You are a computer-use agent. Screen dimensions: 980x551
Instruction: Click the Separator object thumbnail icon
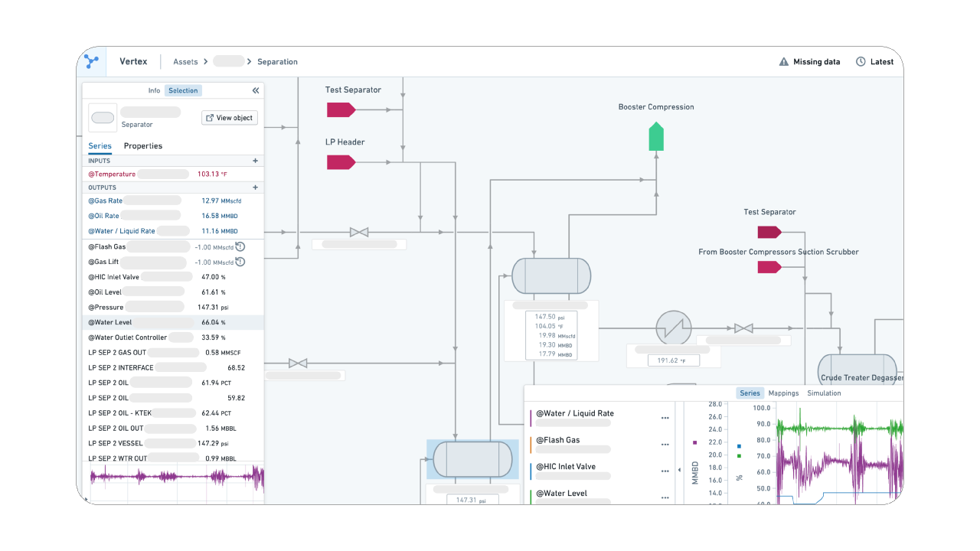103,118
